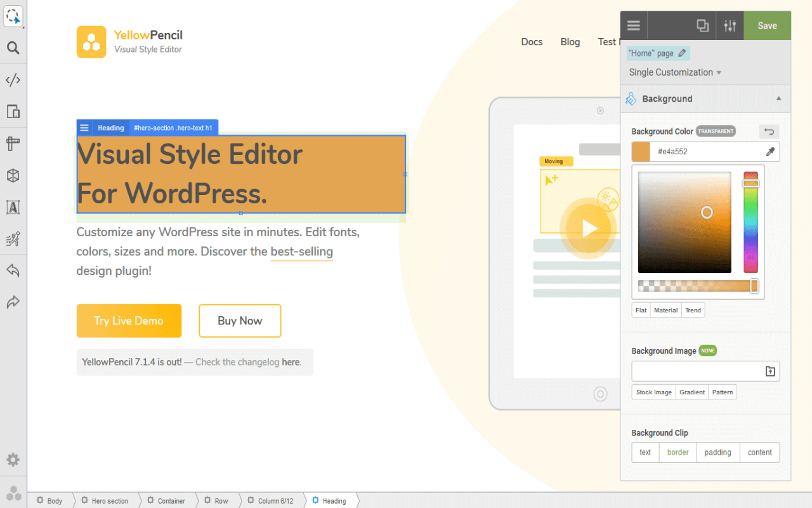The width and height of the screenshot is (812, 508).
Task: Select the measure tool in the sidebar
Action: coord(13,144)
